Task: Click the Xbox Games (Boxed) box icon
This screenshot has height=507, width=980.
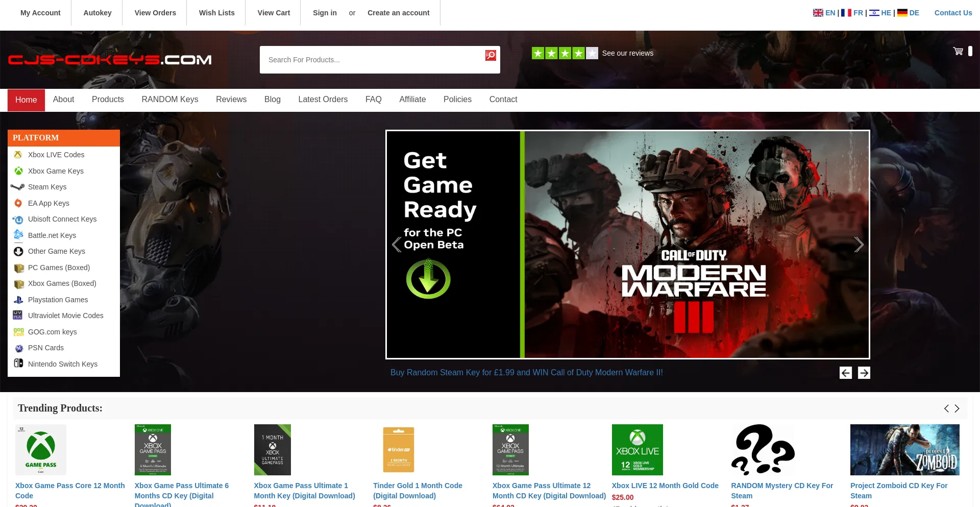Action: [19, 284]
